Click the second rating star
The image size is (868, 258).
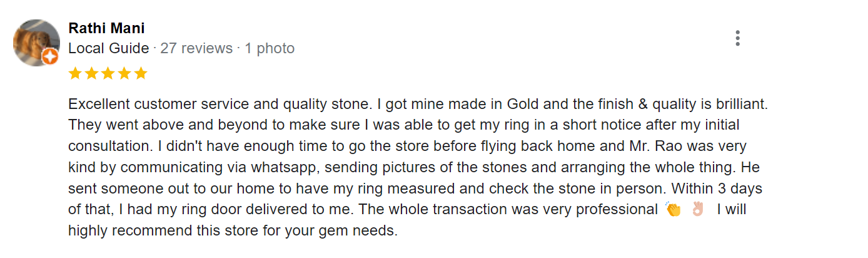tap(91, 73)
